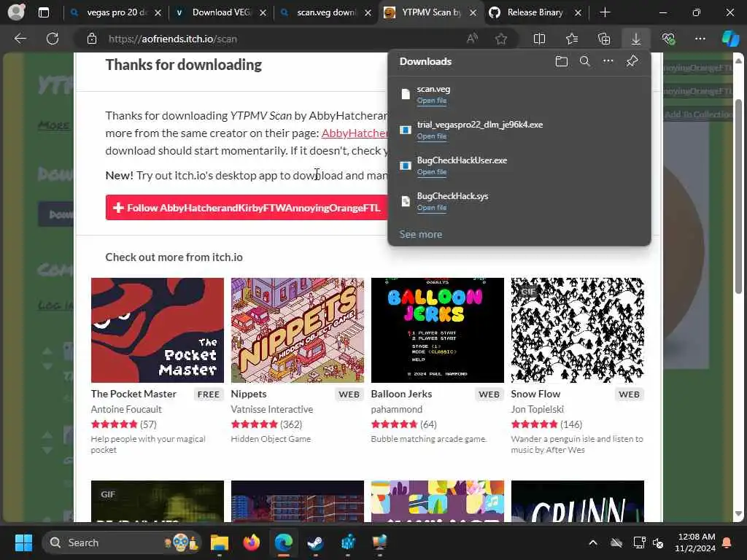Image resolution: width=747 pixels, height=560 pixels.
Task: Follow AbbyHatcherandKirbyFTWAnnoyingOrangeFTL button
Action: (247, 208)
